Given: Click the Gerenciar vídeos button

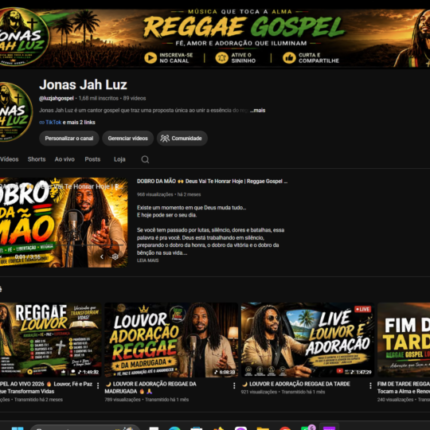Looking at the screenshot, I should [128, 138].
